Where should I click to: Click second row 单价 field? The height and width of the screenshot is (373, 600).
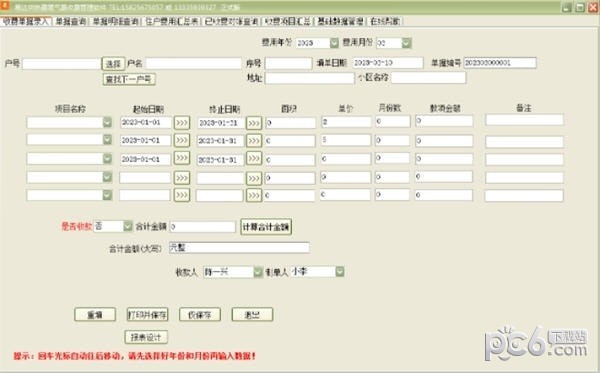pyautogui.click(x=346, y=140)
